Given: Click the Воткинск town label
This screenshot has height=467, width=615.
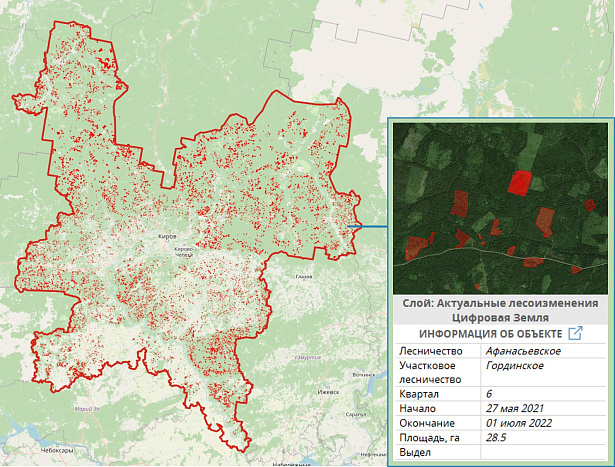Looking at the screenshot, I should (364, 375).
